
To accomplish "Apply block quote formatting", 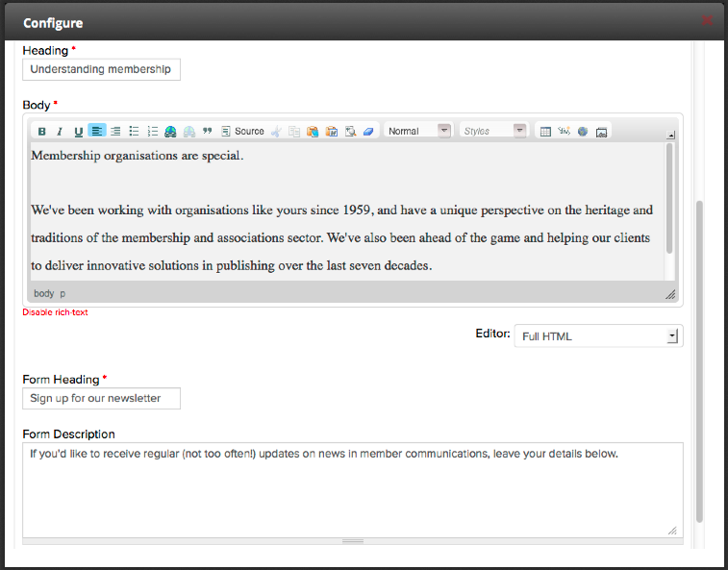I will (207, 132).
